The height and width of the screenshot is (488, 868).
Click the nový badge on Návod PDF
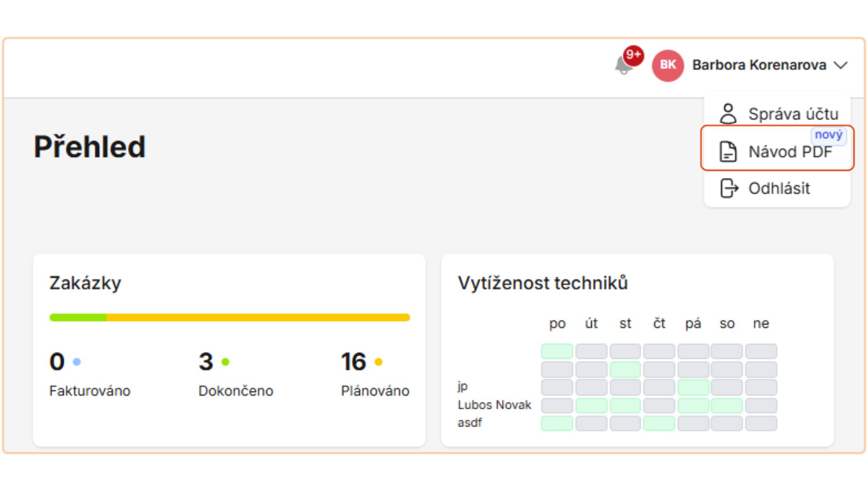pyautogui.click(x=828, y=135)
